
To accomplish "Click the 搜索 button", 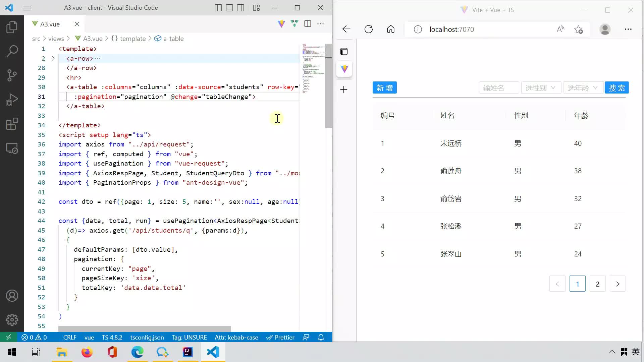I will click(x=617, y=88).
